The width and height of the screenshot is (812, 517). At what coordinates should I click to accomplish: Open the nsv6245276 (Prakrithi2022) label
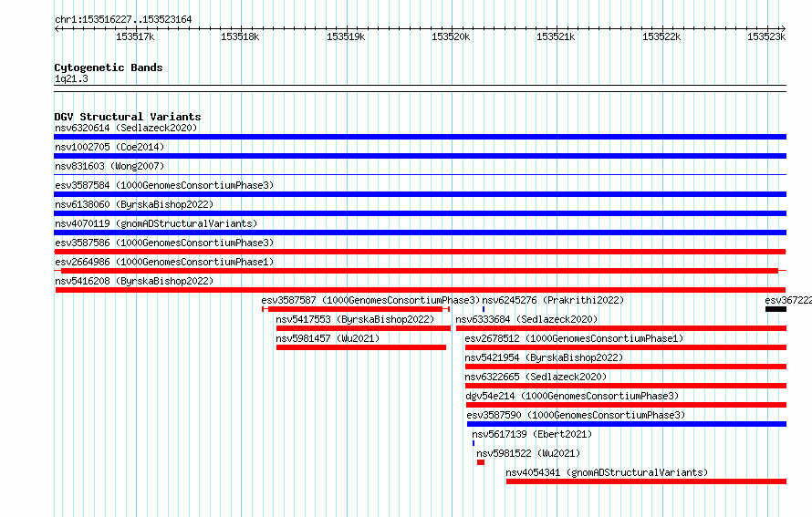(x=553, y=300)
